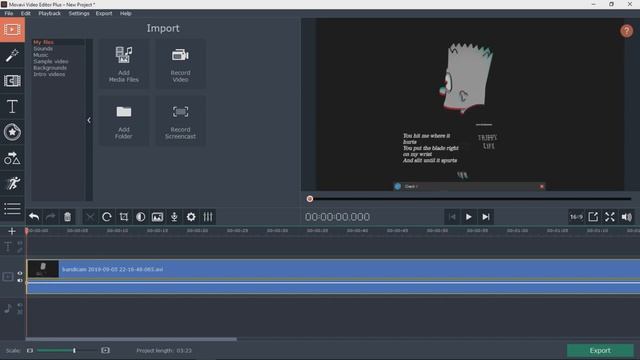Image resolution: width=640 pixels, height=360 pixels.
Task: Click the Undo arrow
Action: [34, 217]
